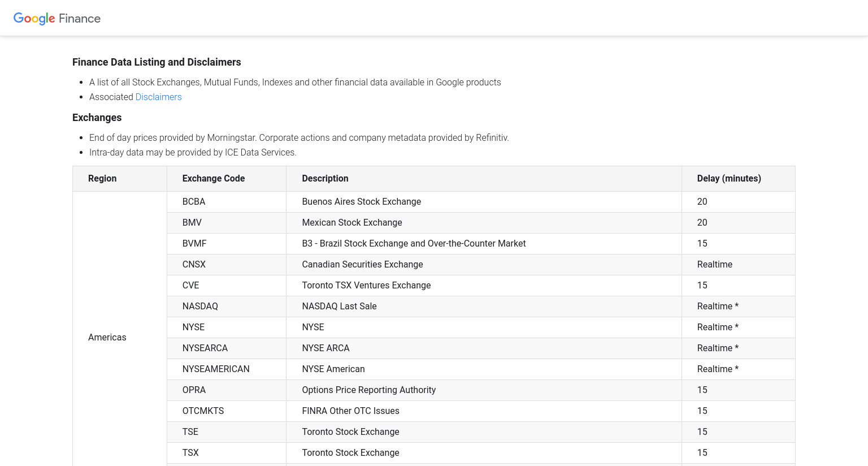Click FINRA Other OTC Issues description
868x466 pixels.
point(350,411)
